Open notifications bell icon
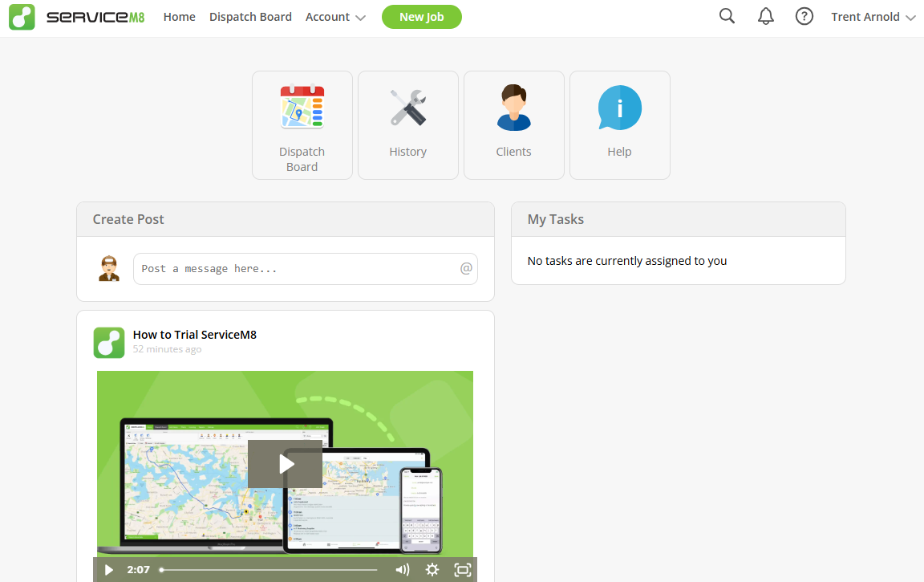 click(x=765, y=16)
